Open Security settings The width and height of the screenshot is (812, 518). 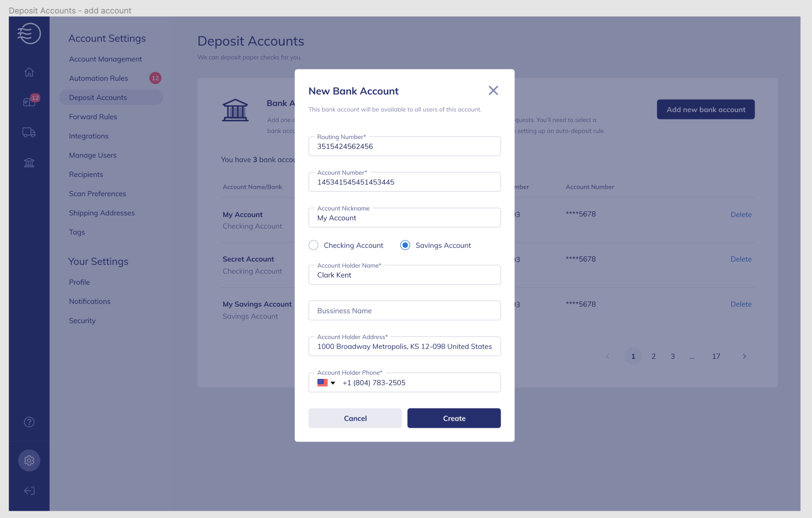(82, 321)
